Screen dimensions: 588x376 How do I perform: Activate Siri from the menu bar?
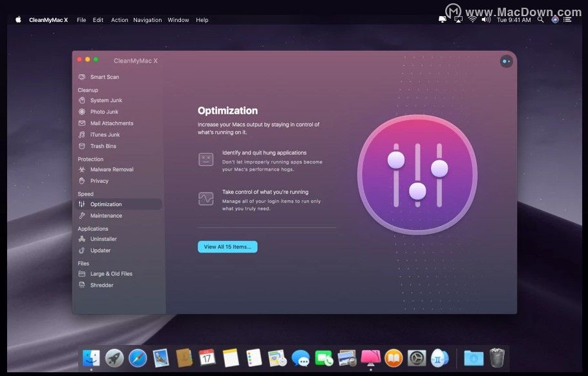(x=555, y=19)
